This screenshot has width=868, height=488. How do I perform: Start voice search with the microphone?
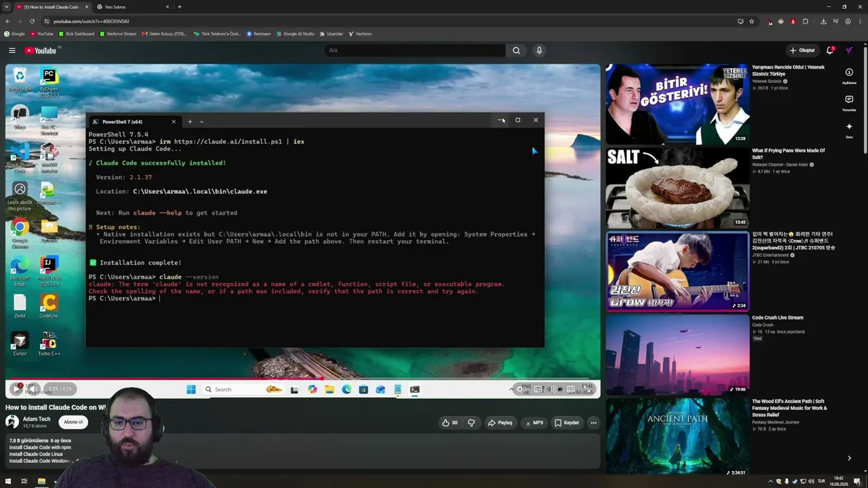click(x=539, y=50)
